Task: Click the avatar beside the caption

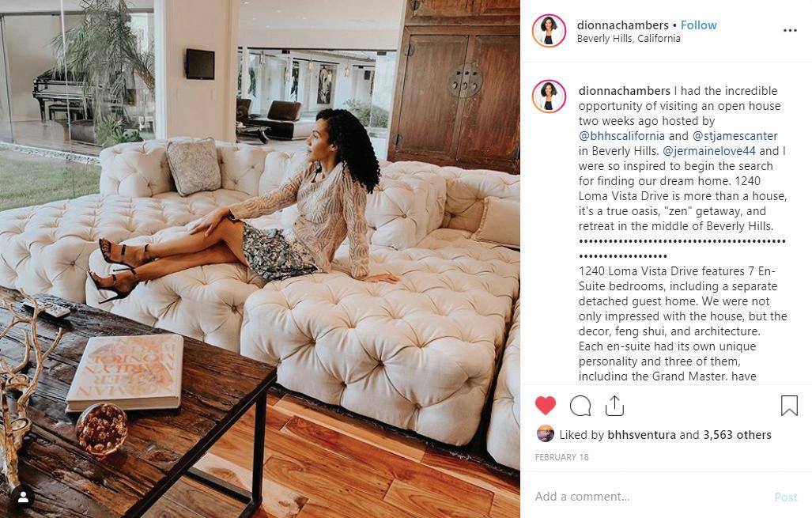Action: coord(549,96)
